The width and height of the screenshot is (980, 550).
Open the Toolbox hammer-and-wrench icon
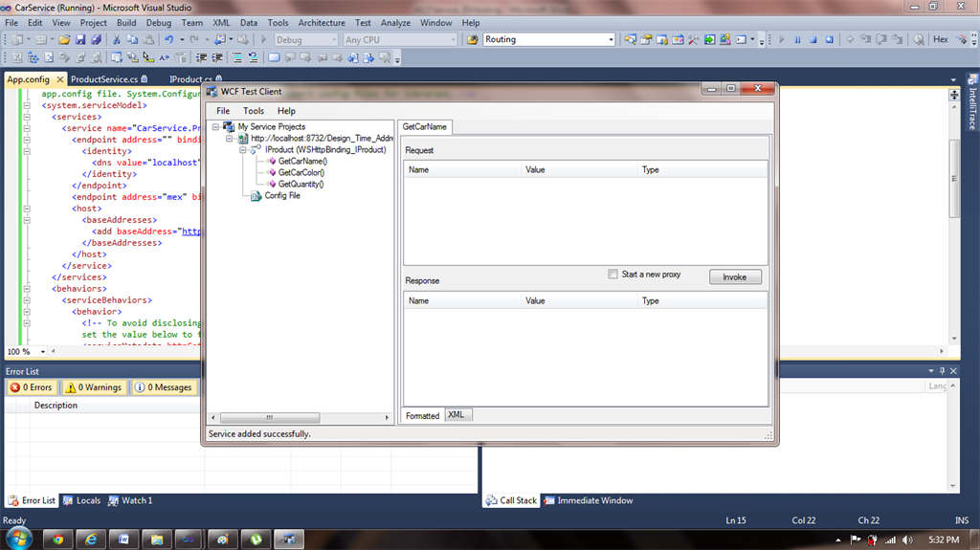coord(694,39)
